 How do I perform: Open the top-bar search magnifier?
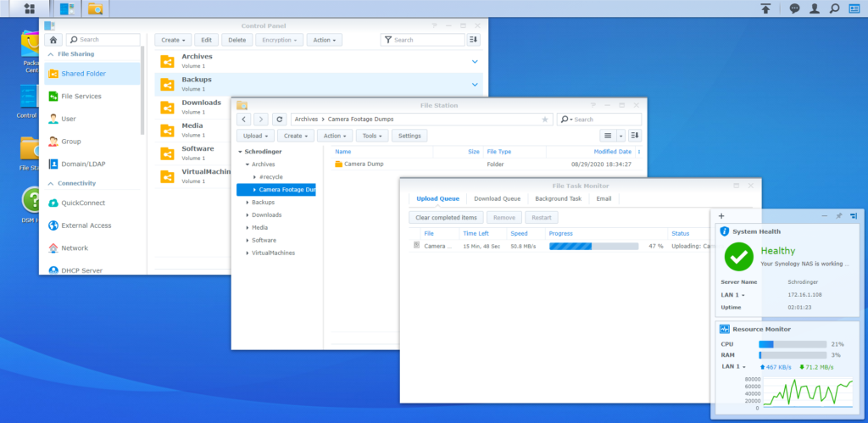[834, 8]
